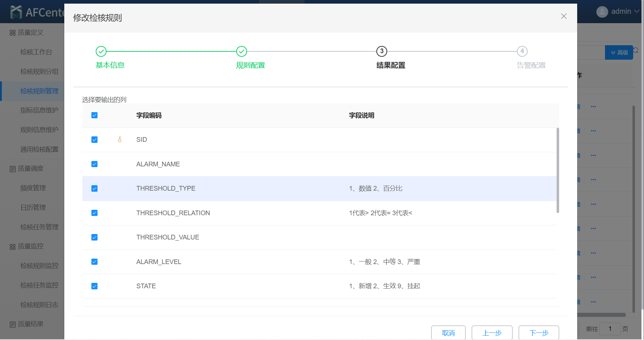Viewport: 644px width, 340px height.
Task: Click step 4 告警配置 circle icon
Action: point(522,51)
